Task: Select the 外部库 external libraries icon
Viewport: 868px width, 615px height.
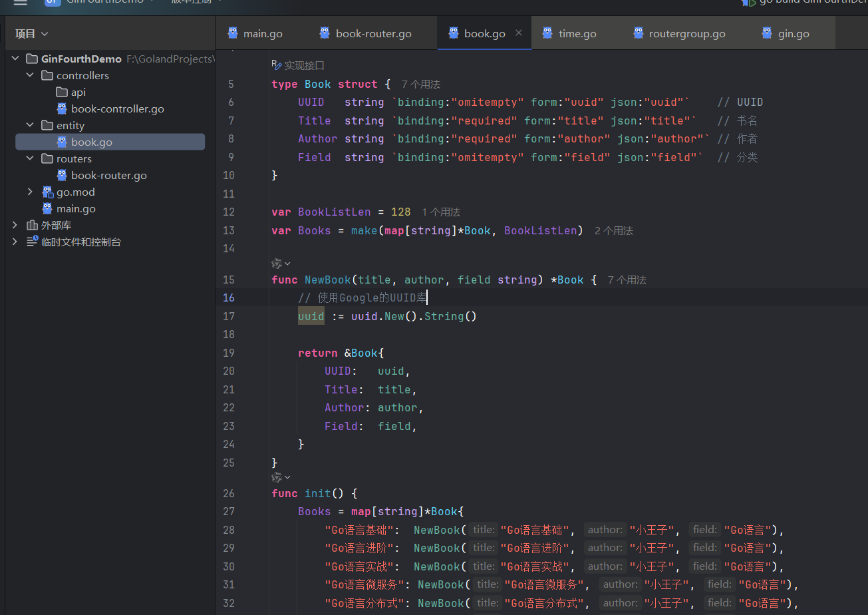Action: [x=32, y=226]
